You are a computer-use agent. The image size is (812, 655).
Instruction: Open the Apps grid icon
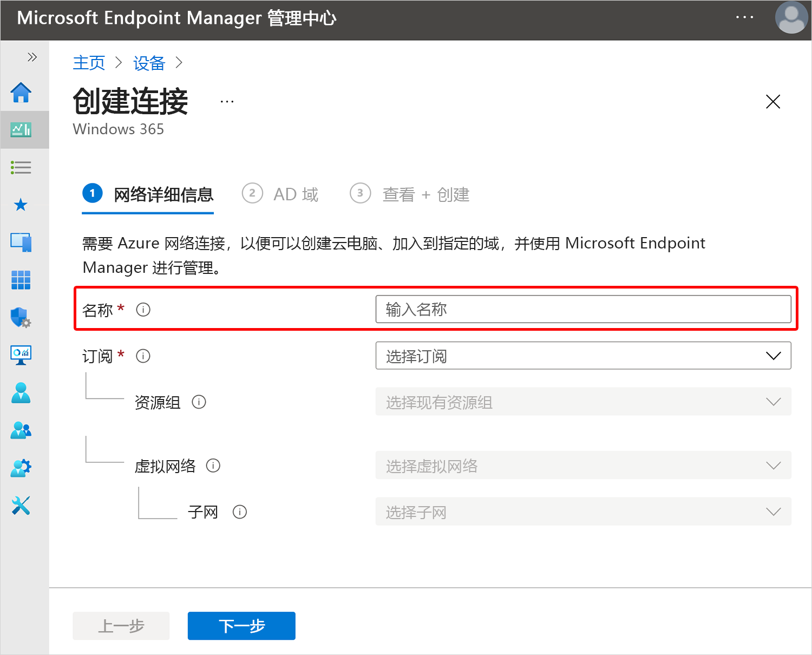tap(21, 280)
